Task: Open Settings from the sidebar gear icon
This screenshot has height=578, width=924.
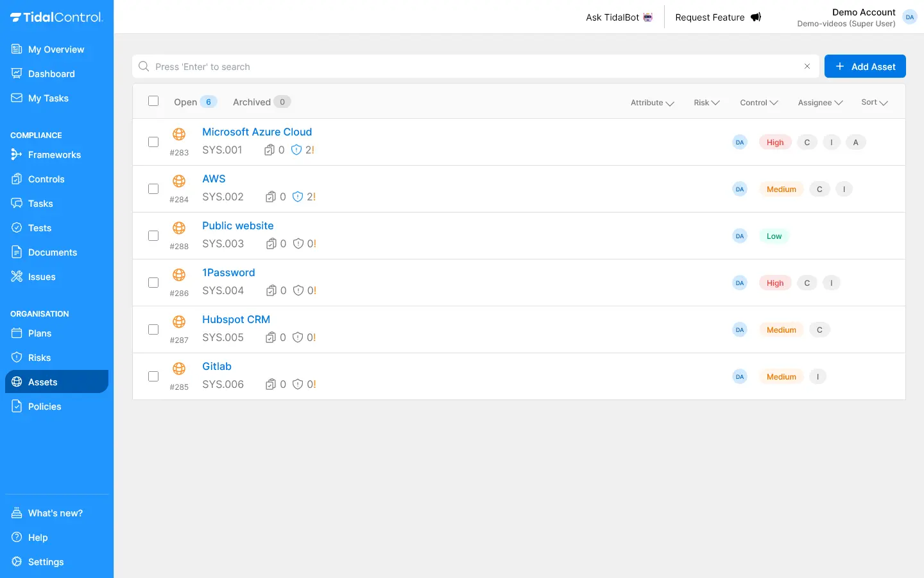Action: click(17, 561)
